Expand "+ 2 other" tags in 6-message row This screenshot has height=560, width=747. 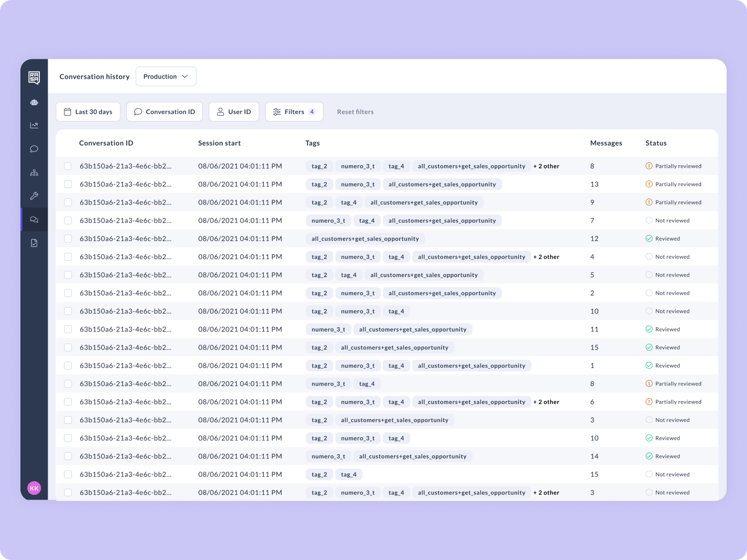coord(546,402)
